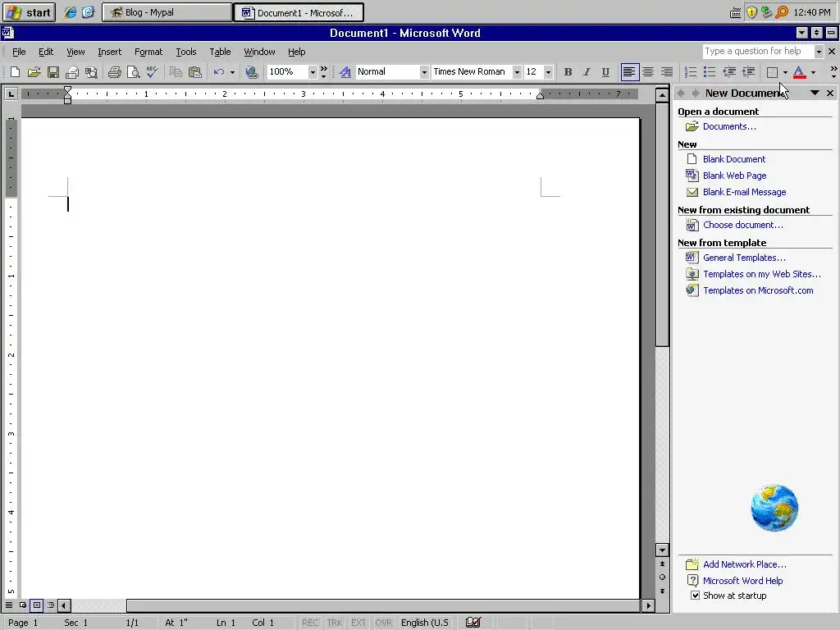Click the spelling status book icon

point(473,623)
